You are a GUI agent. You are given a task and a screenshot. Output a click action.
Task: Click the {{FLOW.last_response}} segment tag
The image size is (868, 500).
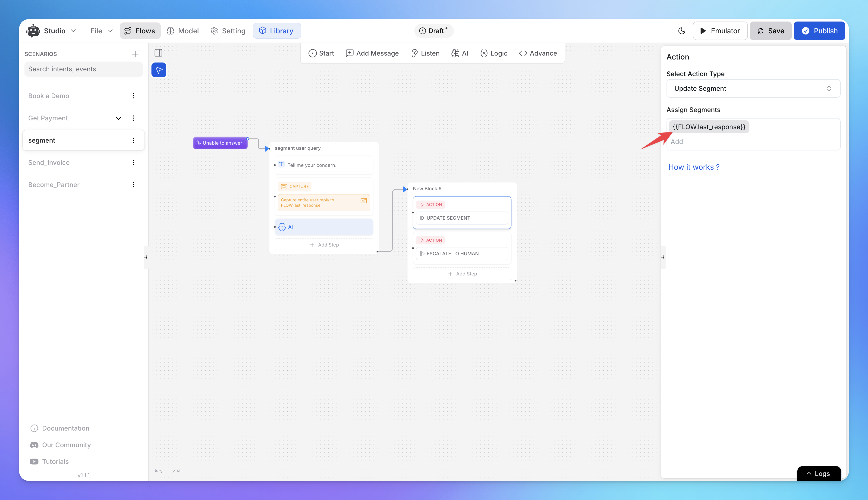709,127
